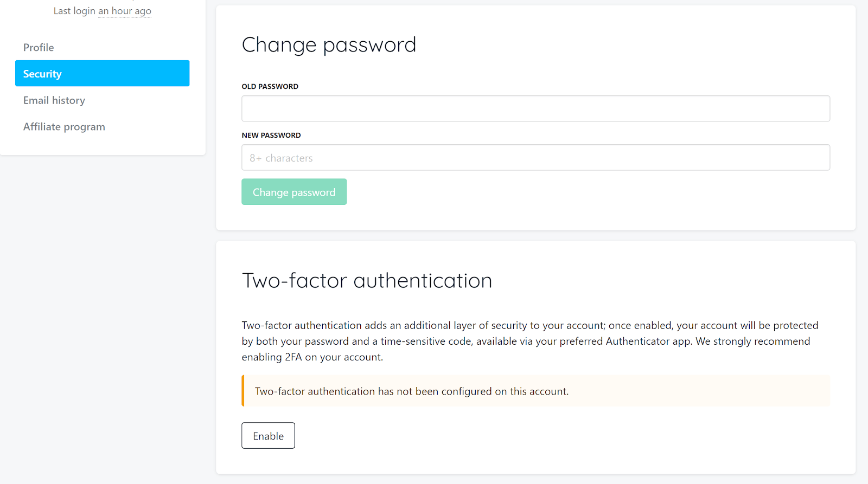Click blank space right of Enable button
The height and width of the screenshot is (484, 868).
pos(542,436)
